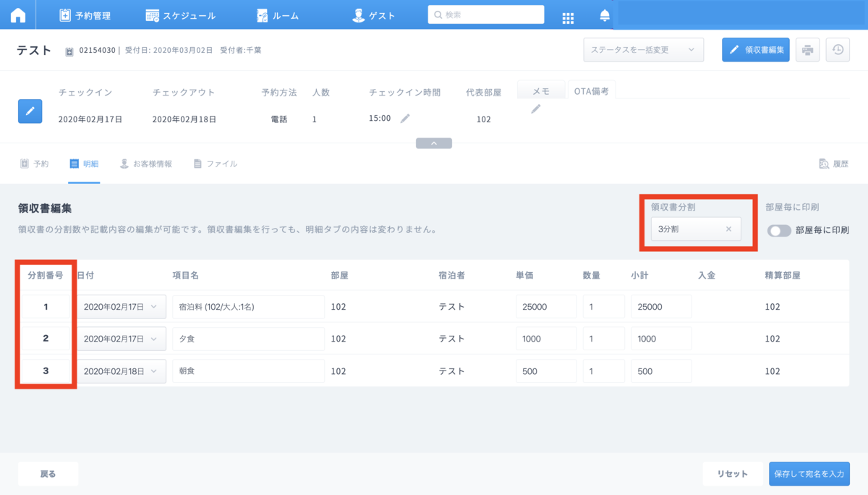The width and height of the screenshot is (868, 495).
Task: Open the history clock icon button
Action: pyautogui.click(x=838, y=50)
